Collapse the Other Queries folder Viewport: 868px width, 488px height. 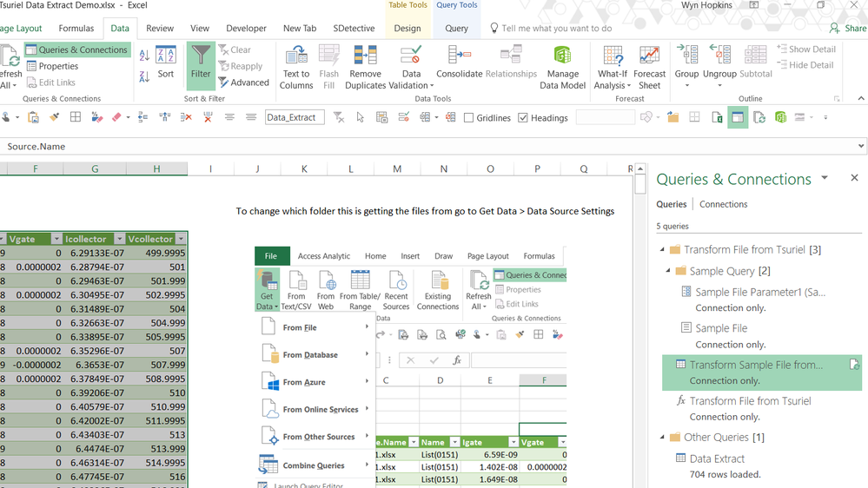click(662, 437)
